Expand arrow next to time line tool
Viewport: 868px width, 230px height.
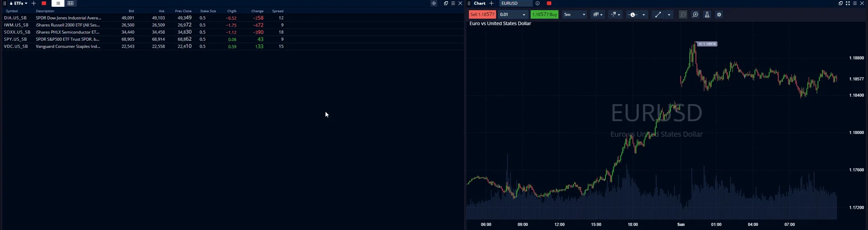click(644, 14)
